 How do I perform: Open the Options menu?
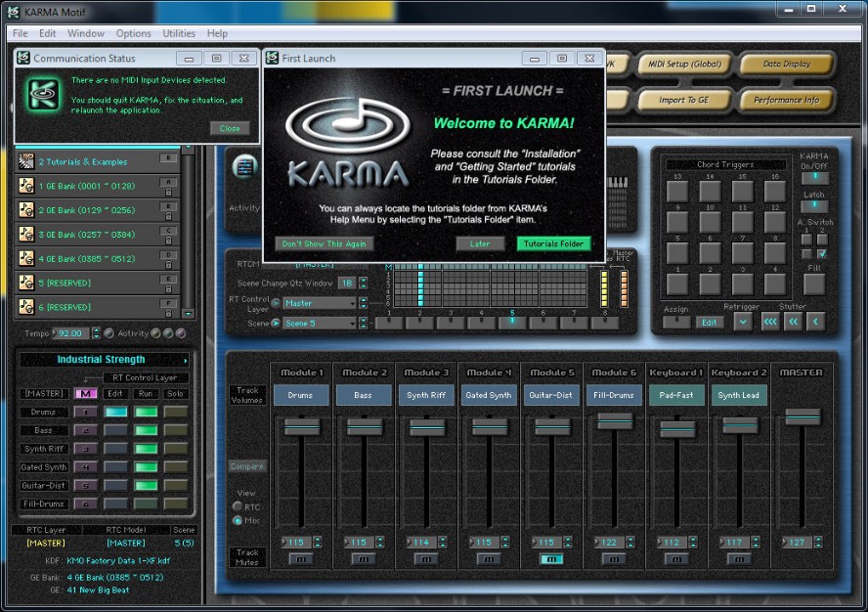[x=133, y=33]
